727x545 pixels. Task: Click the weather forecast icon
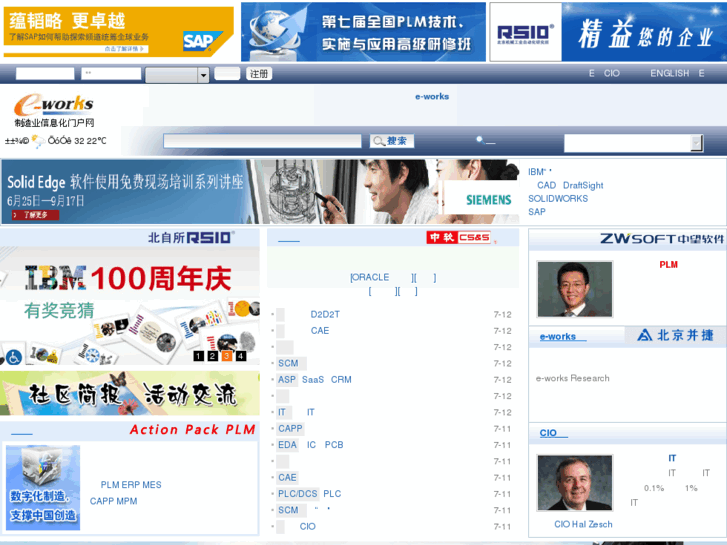click(38, 141)
